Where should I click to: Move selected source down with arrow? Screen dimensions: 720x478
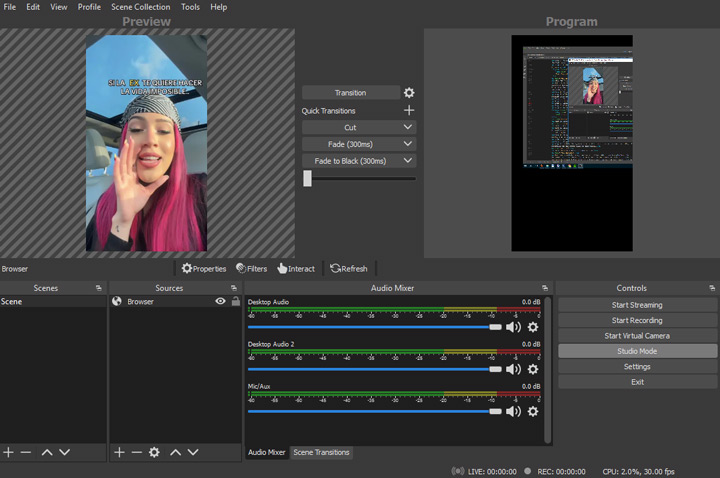coord(193,453)
